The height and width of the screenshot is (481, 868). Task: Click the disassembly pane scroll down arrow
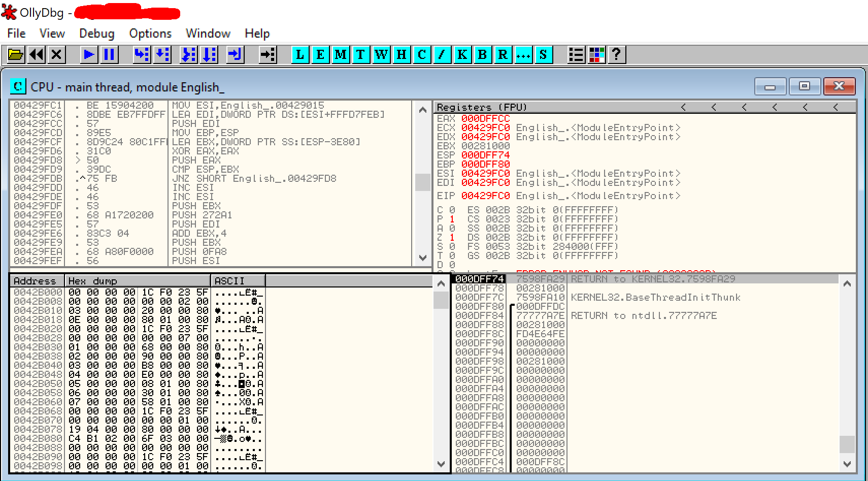click(x=422, y=258)
